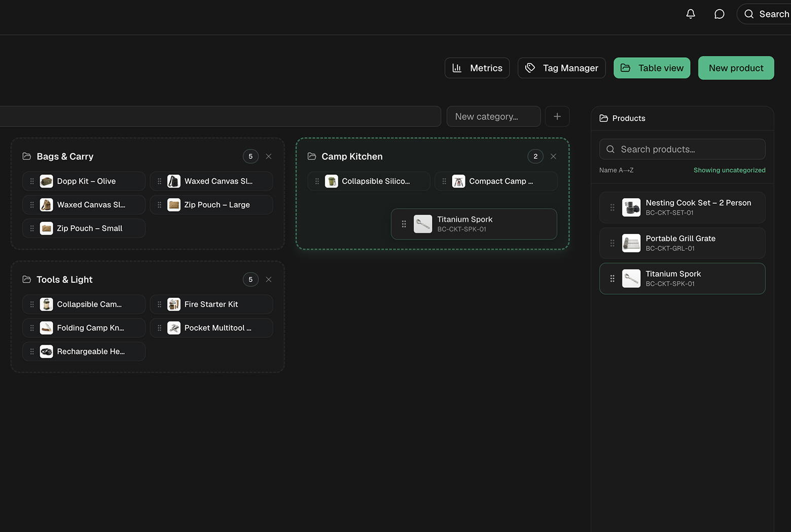
Task: Grab the drag handle of Folding Camp Kn...
Action: pos(32,328)
